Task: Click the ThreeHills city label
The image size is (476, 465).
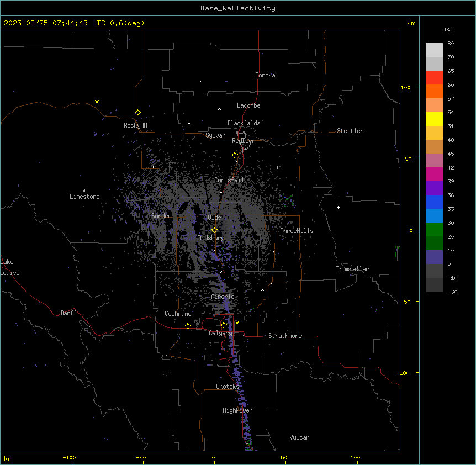Action: click(297, 231)
